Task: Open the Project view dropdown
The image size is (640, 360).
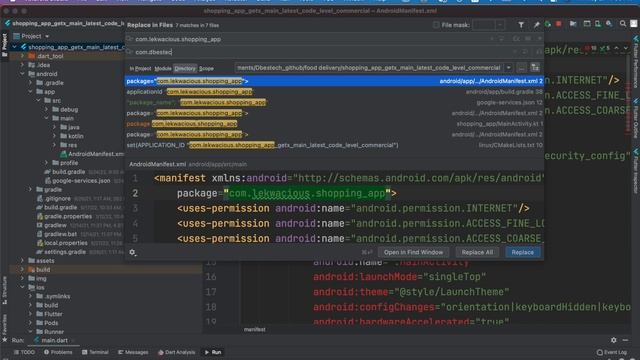Action: [47, 36]
